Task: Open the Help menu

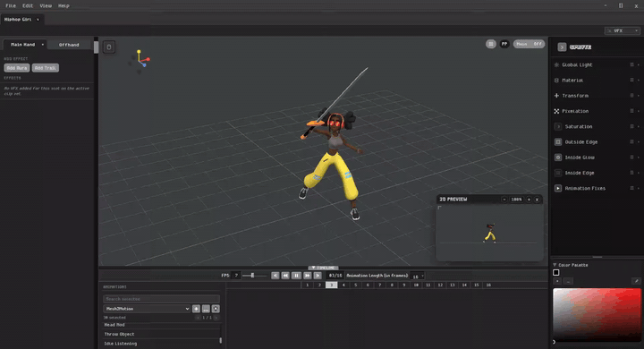Action: tap(64, 5)
